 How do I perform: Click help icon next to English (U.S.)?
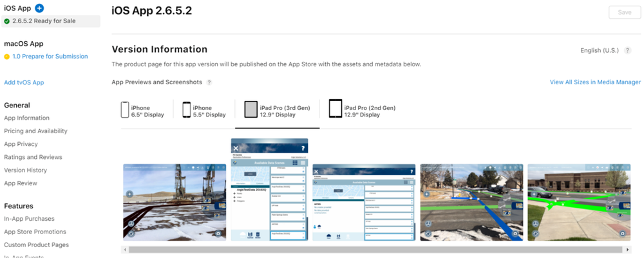(627, 50)
